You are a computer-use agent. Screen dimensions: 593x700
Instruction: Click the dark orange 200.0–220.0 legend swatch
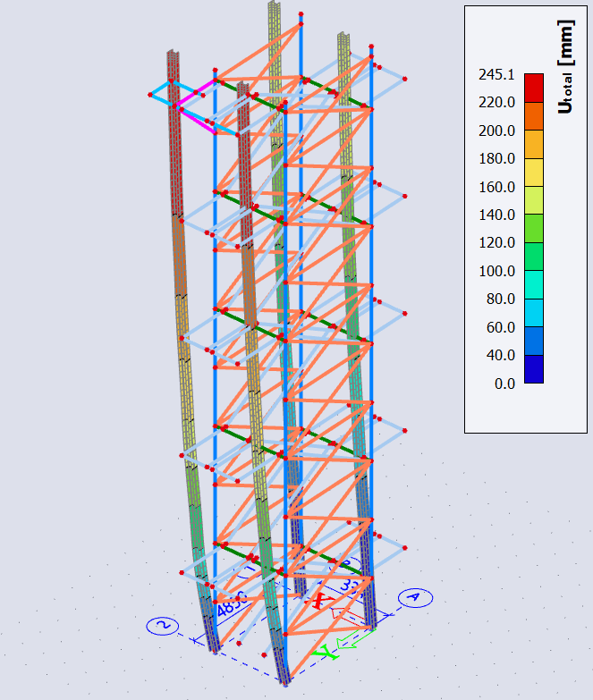(533, 116)
